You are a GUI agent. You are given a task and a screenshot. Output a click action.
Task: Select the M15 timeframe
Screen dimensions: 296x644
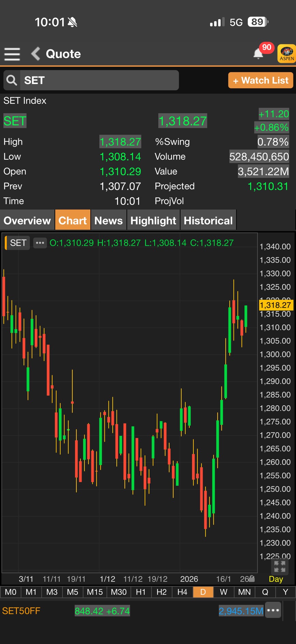click(94, 592)
